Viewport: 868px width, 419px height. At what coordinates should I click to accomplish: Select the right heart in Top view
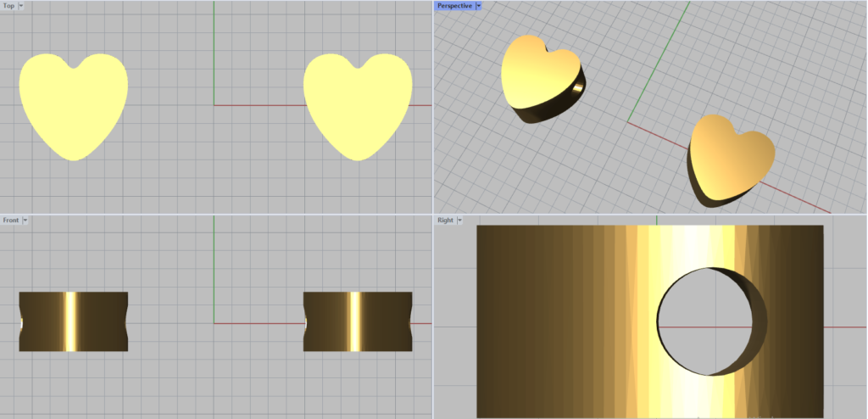358,106
